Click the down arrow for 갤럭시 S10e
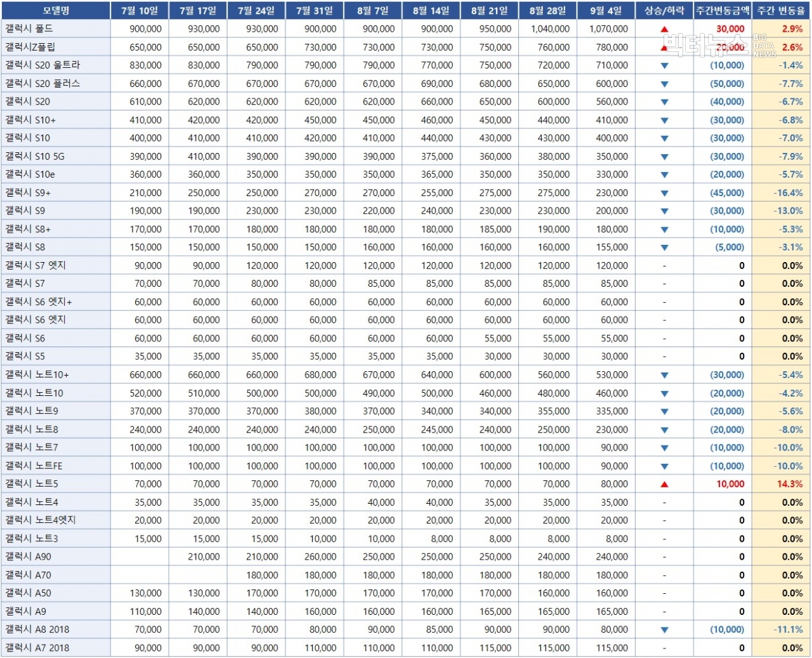 pos(664,174)
